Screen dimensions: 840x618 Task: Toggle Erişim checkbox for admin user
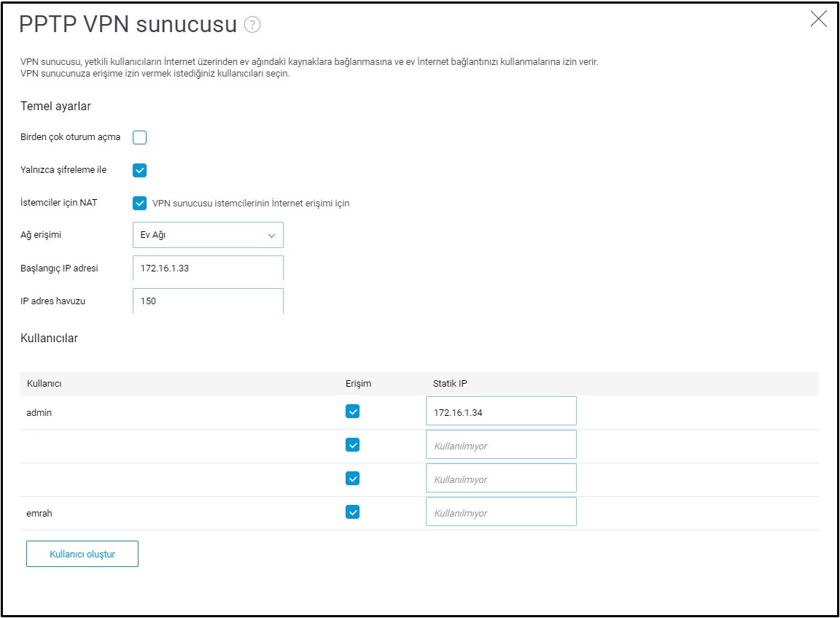(352, 412)
